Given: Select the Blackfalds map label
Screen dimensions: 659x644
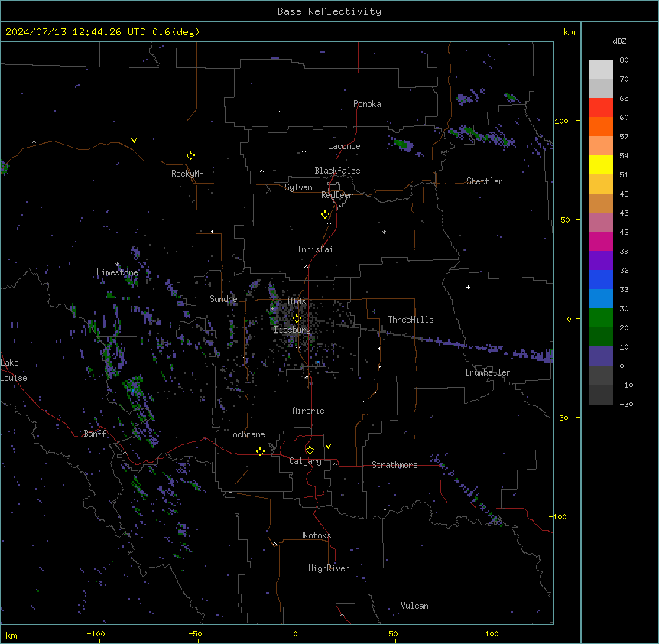Looking at the screenshot, I should tap(337, 171).
